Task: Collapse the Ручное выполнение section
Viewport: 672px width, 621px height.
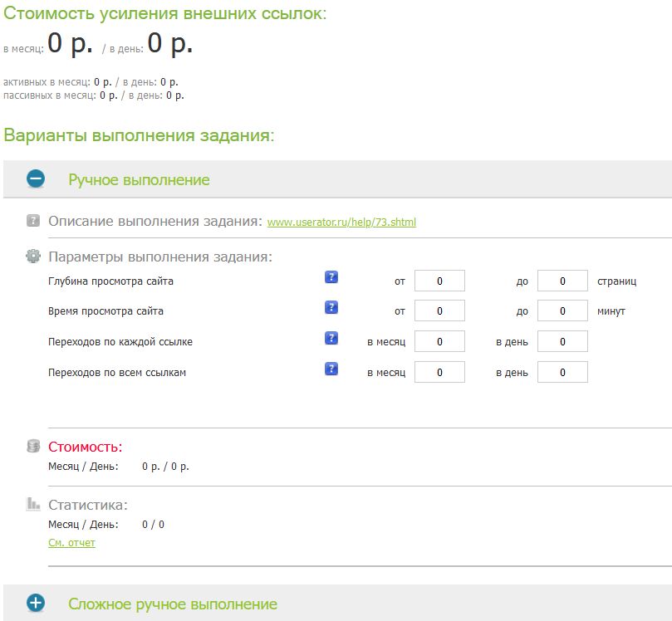Action: [36, 179]
